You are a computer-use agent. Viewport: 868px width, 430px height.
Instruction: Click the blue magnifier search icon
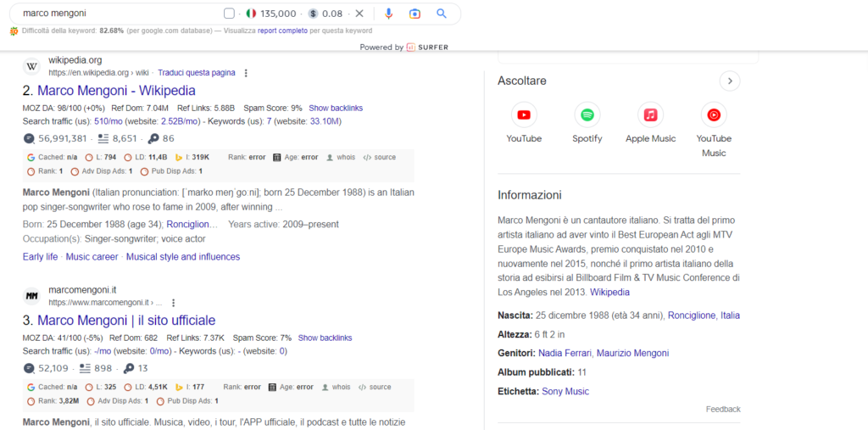click(441, 14)
